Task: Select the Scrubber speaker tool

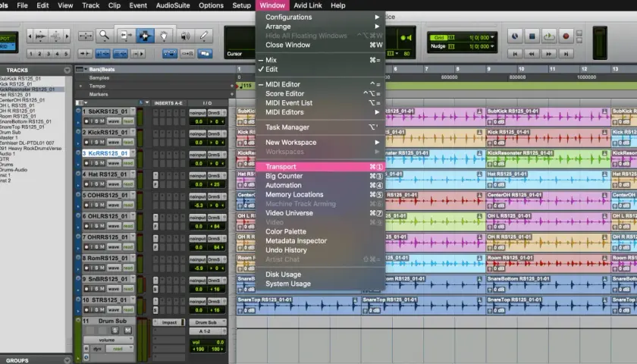Action: tap(185, 36)
